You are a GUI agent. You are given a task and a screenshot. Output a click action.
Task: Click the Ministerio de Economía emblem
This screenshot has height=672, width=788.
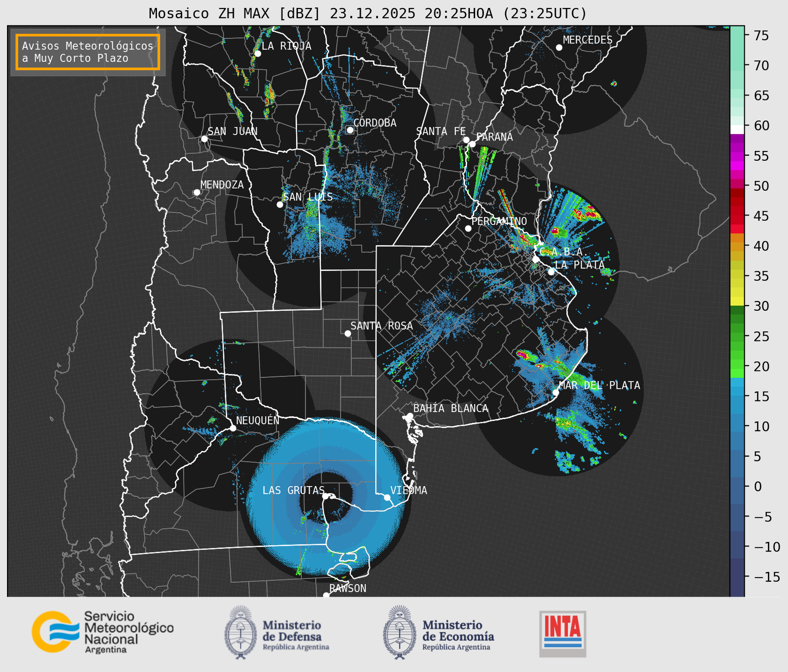(399, 633)
